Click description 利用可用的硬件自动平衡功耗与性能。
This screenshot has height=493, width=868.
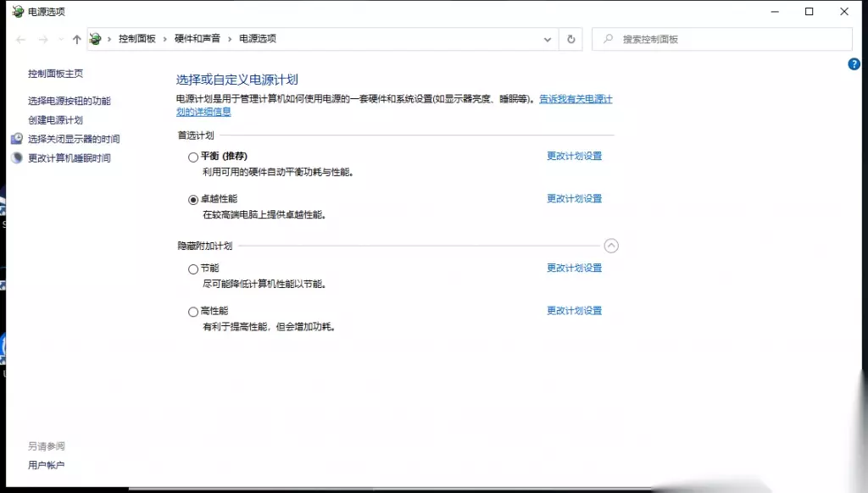pyautogui.click(x=278, y=172)
